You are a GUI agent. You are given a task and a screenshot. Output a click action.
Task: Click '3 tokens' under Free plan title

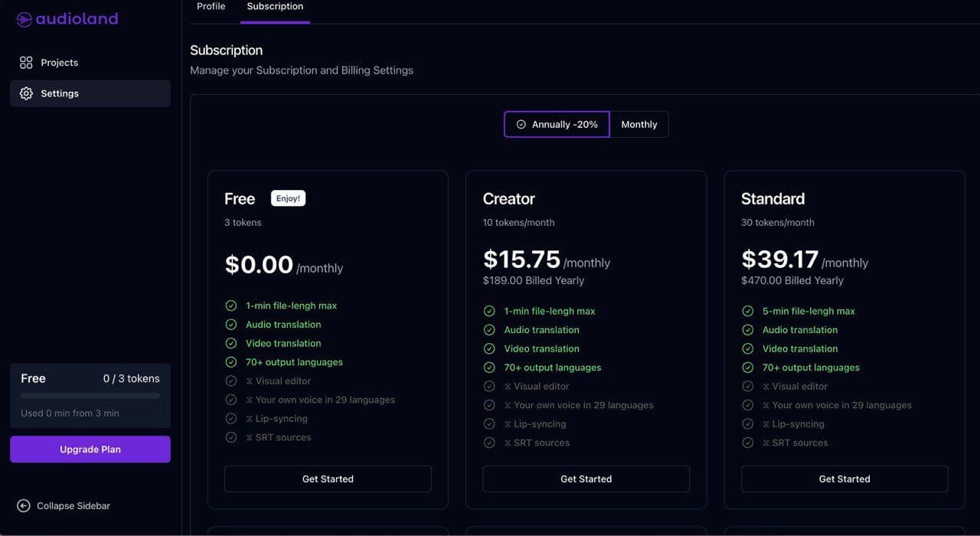pyautogui.click(x=243, y=223)
